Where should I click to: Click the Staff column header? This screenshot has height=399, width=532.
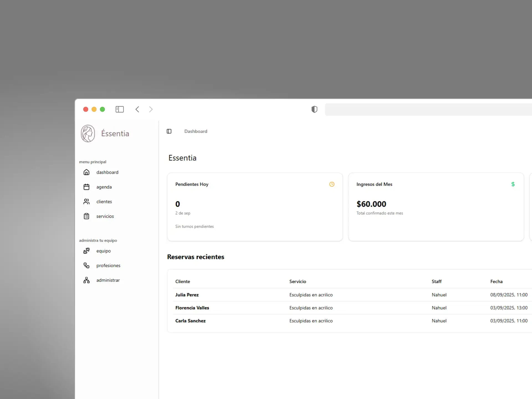[x=436, y=282]
